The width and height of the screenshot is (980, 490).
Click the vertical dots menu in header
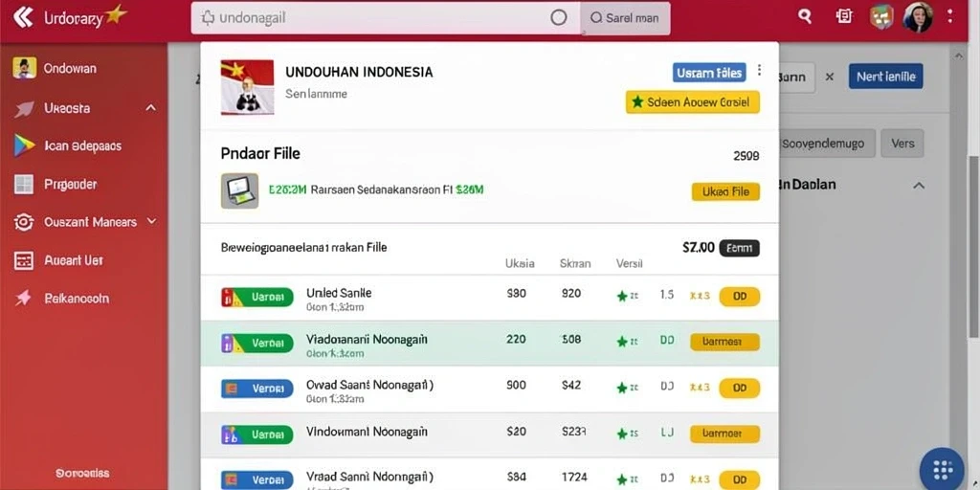pyautogui.click(x=950, y=16)
